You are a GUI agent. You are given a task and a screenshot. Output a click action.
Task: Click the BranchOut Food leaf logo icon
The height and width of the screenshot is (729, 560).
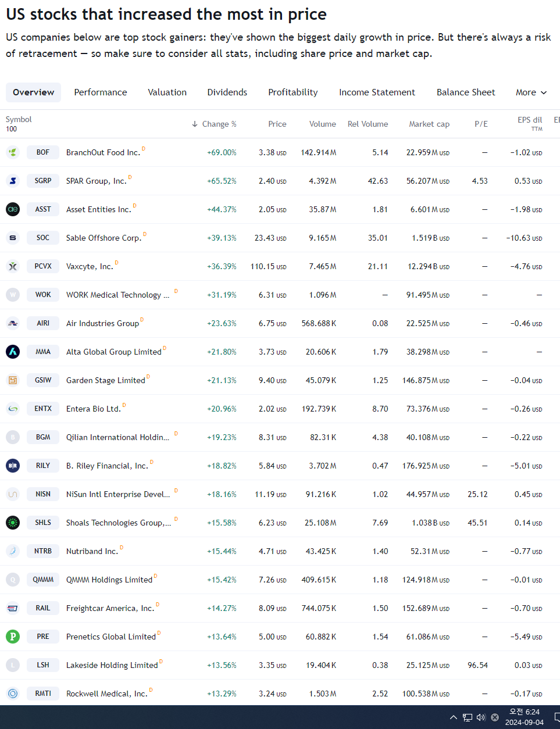click(x=13, y=152)
